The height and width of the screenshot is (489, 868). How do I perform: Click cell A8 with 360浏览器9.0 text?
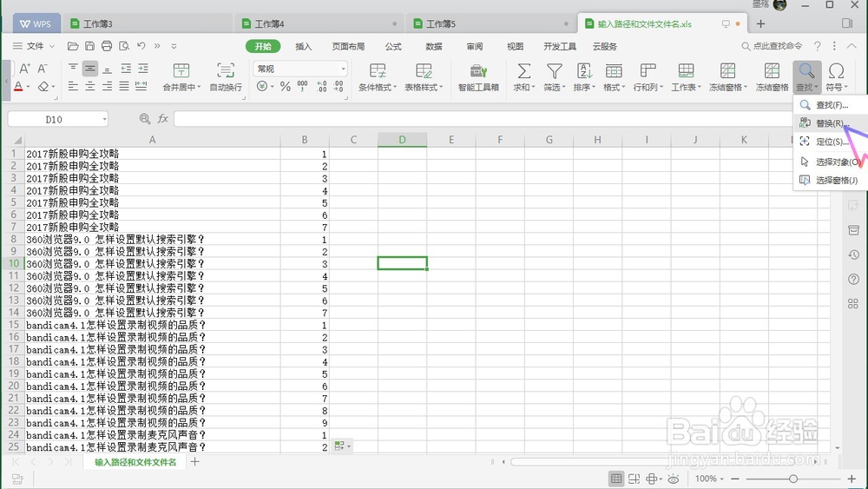pyautogui.click(x=152, y=239)
